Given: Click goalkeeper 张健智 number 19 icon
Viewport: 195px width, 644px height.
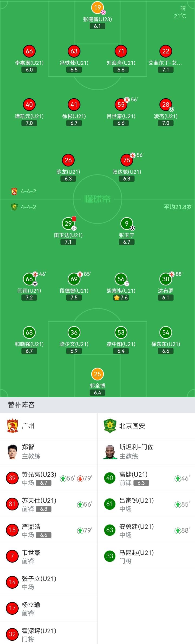Looking at the screenshot, I should (97, 8).
